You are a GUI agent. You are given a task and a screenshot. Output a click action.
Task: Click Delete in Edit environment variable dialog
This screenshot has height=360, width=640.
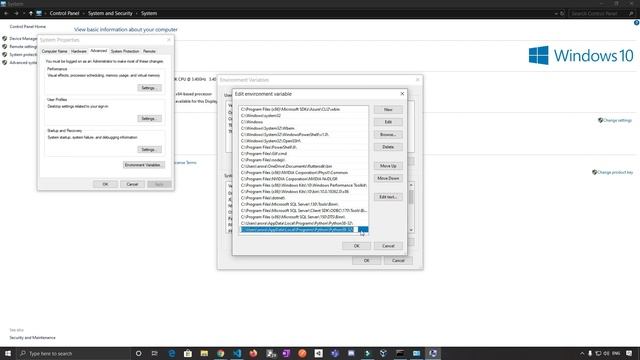[x=388, y=147]
